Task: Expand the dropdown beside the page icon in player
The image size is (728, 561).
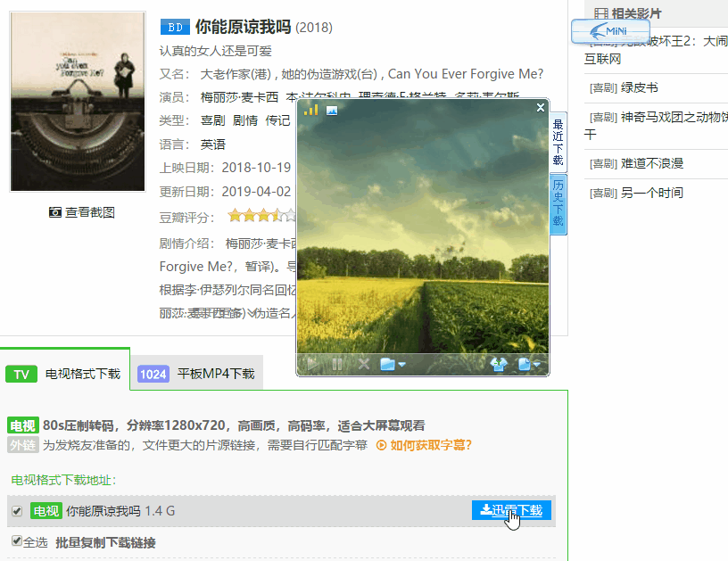Action: (x=537, y=364)
